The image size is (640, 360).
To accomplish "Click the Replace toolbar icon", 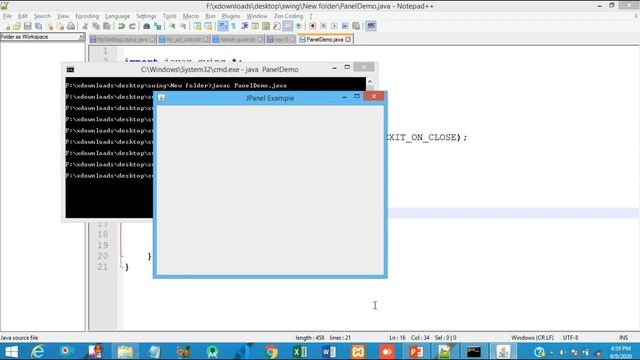I will [x=158, y=26].
